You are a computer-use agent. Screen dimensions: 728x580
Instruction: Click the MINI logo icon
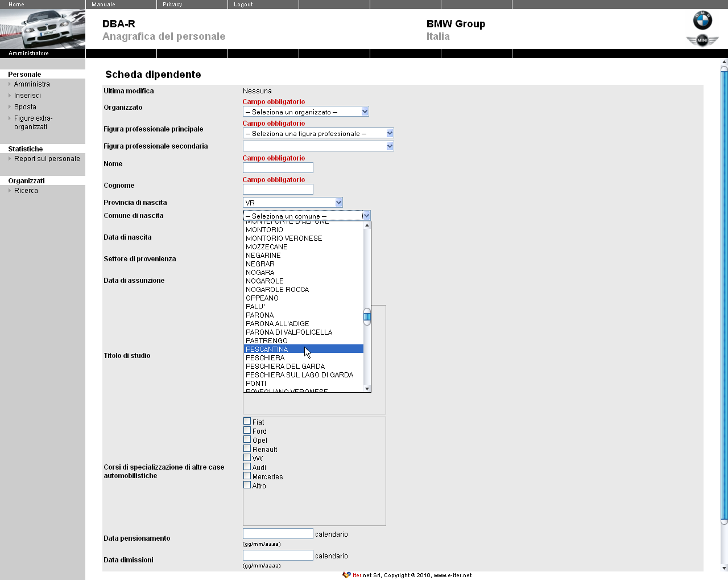tap(702, 40)
